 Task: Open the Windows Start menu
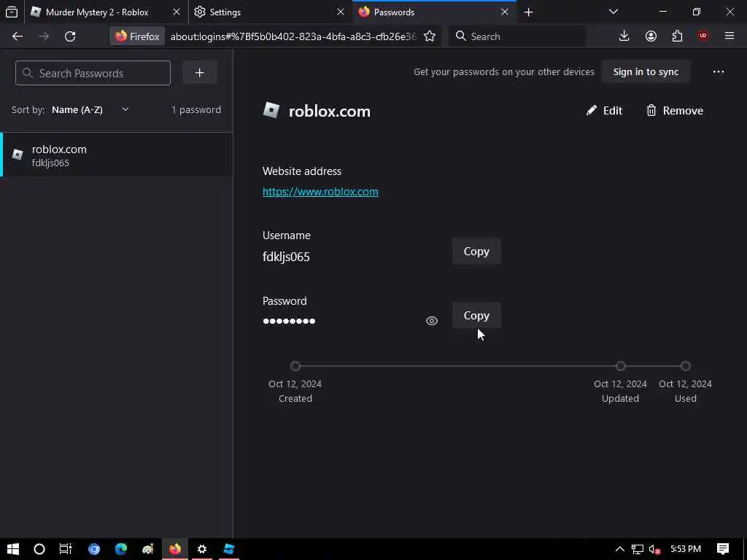click(13, 549)
